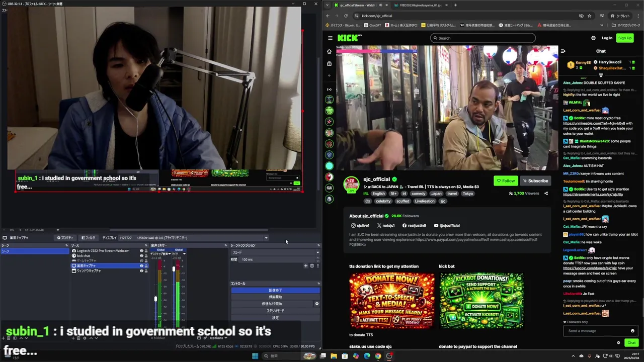The width and height of the screenshot is (644, 362).
Task: Open source properties gear in sources toolbar
Action: (85, 338)
